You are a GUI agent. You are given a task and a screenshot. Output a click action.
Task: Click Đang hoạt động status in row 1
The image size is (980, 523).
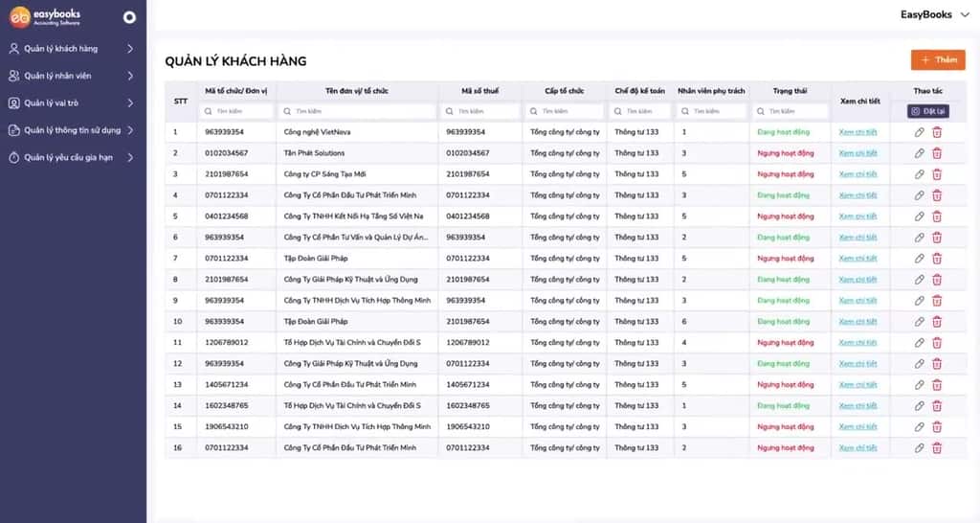click(x=783, y=132)
